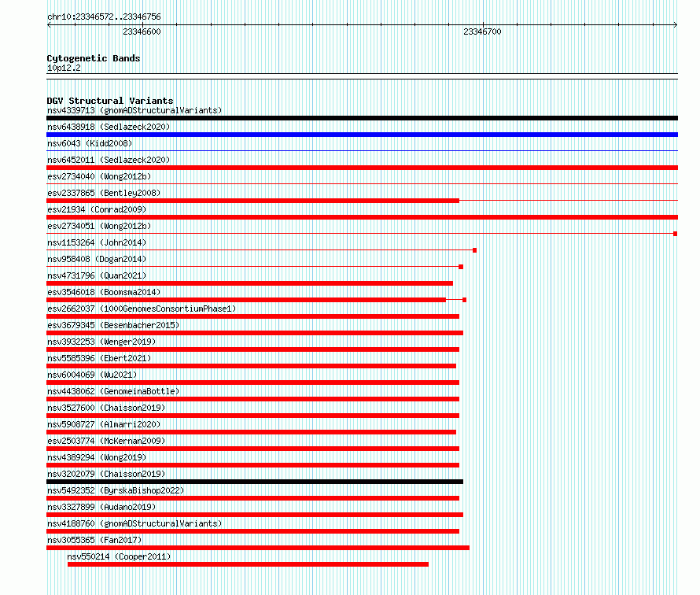Click the red bar for nsv4731796

pos(249,283)
